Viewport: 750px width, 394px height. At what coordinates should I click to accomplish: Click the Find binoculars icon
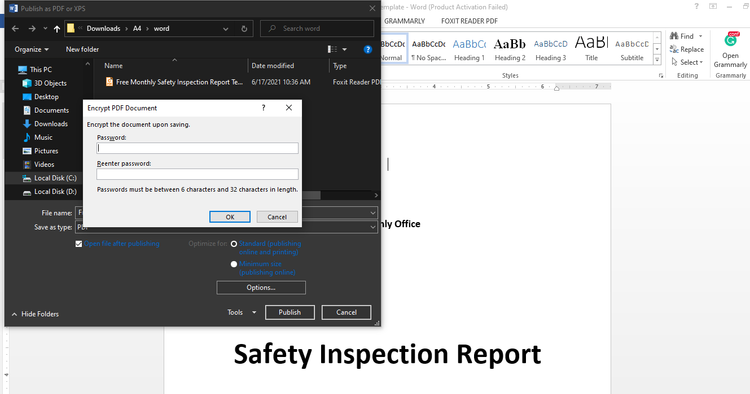point(674,36)
